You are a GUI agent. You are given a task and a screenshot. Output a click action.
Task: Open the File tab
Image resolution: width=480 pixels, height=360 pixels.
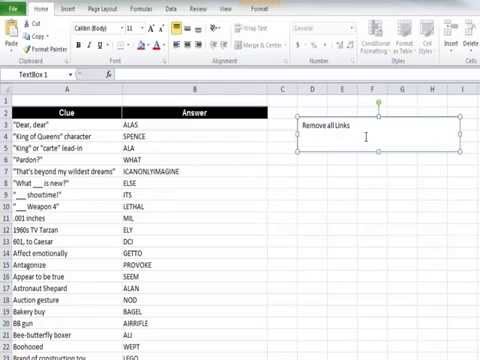click(x=13, y=9)
